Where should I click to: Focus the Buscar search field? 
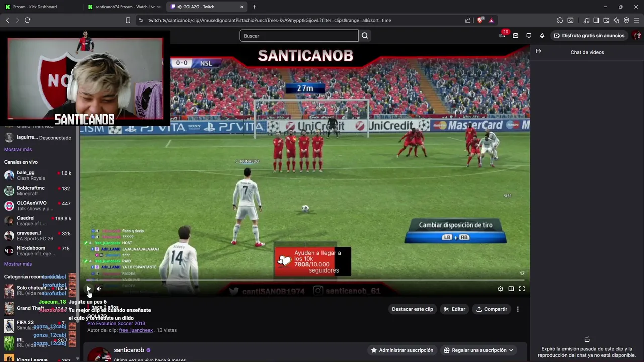(299, 36)
